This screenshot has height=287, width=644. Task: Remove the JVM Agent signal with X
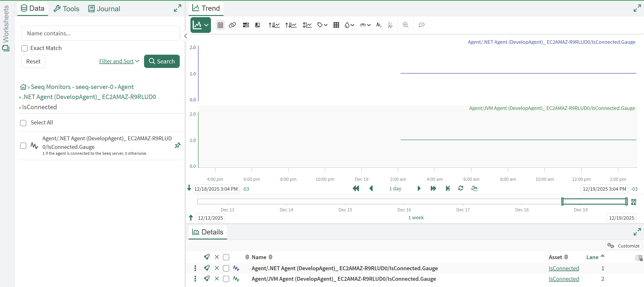coord(217,278)
